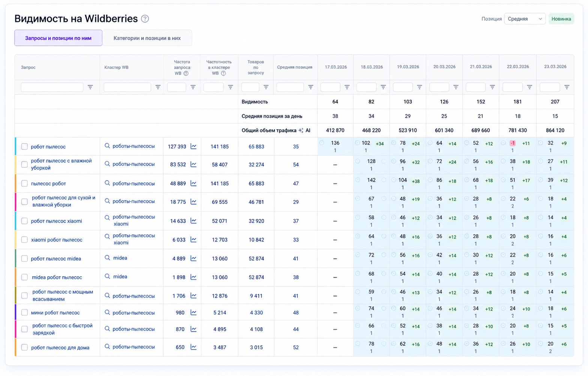Click the Новинка badge
Screen dimensions: 588x376
pyautogui.click(x=561, y=19)
